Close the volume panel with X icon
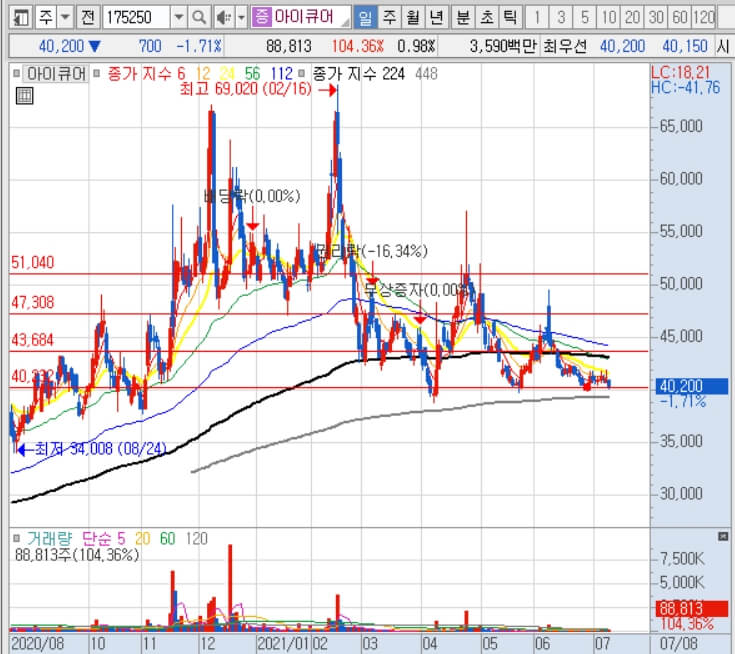 (x=722, y=537)
